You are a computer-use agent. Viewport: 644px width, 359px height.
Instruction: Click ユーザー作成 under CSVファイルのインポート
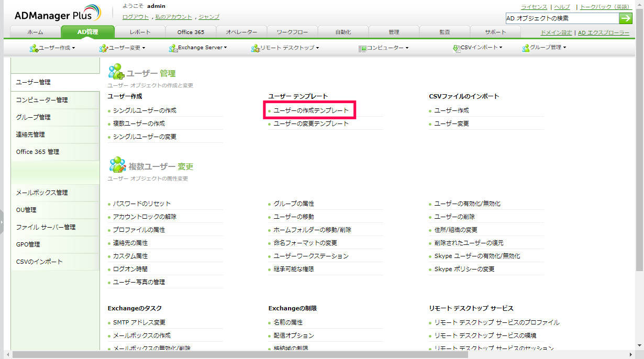pos(452,110)
